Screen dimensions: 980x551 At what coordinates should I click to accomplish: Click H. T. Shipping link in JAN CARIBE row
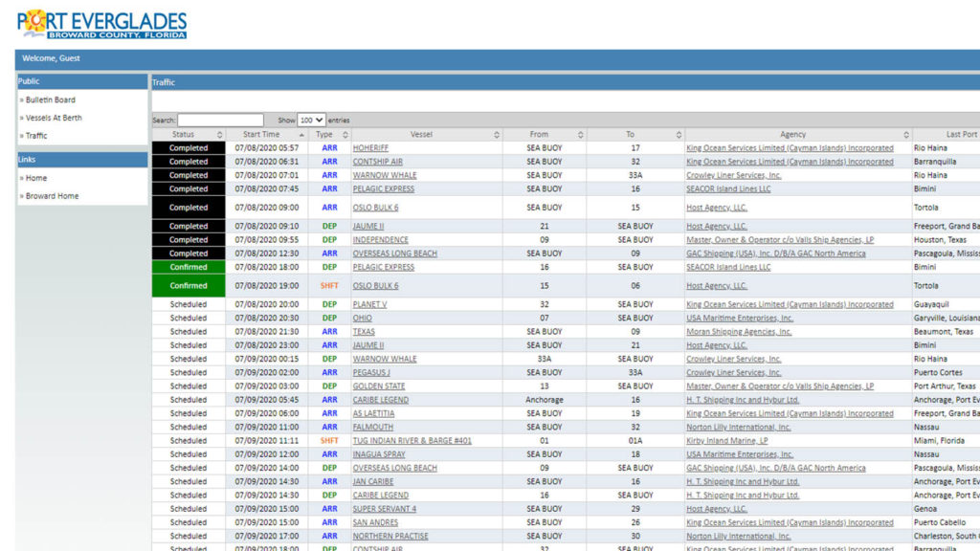[x=743, y=482]
